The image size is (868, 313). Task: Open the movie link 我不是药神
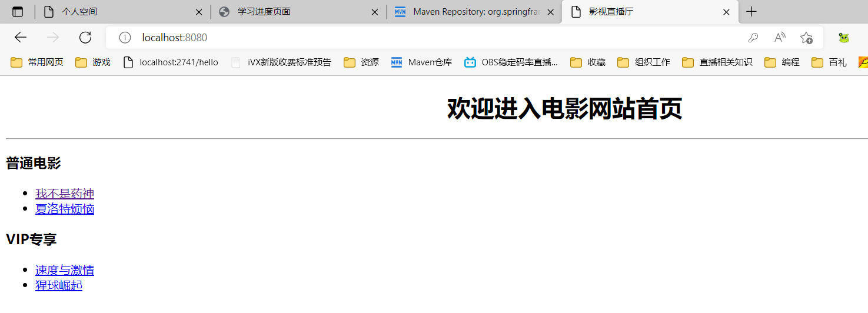pyautogui.click(x=65, y=194)
